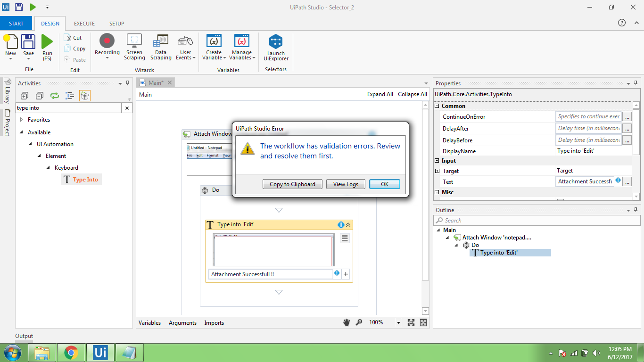Launch the Screen Scraping wizard
The height and width of the screenshot is (362, 644).
[x=134, y=47]
